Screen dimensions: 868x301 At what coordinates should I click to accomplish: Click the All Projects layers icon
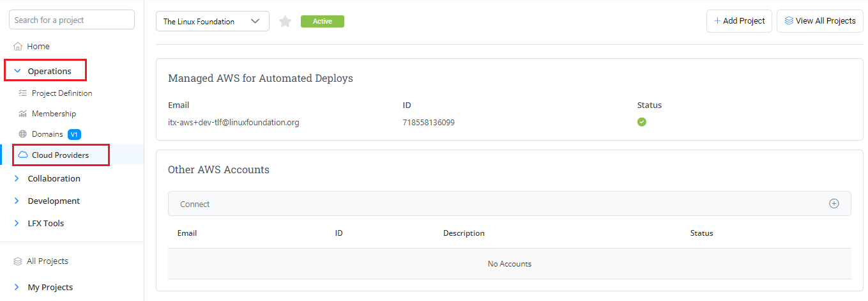click(18, 261)
